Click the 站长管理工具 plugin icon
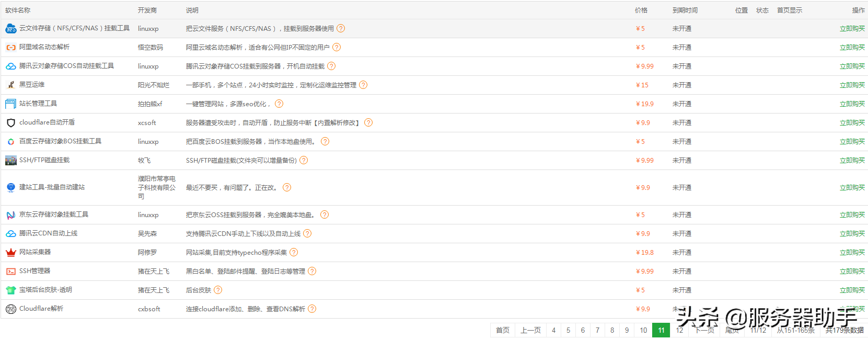This screenshot has height=339, width=868. [11, 104]
